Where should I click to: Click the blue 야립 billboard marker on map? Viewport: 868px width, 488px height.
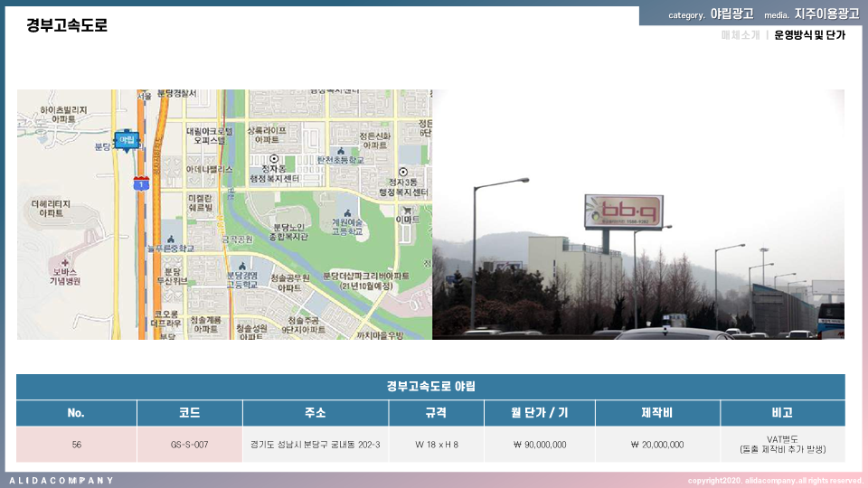pyautogui.click(x=127, y=140)
